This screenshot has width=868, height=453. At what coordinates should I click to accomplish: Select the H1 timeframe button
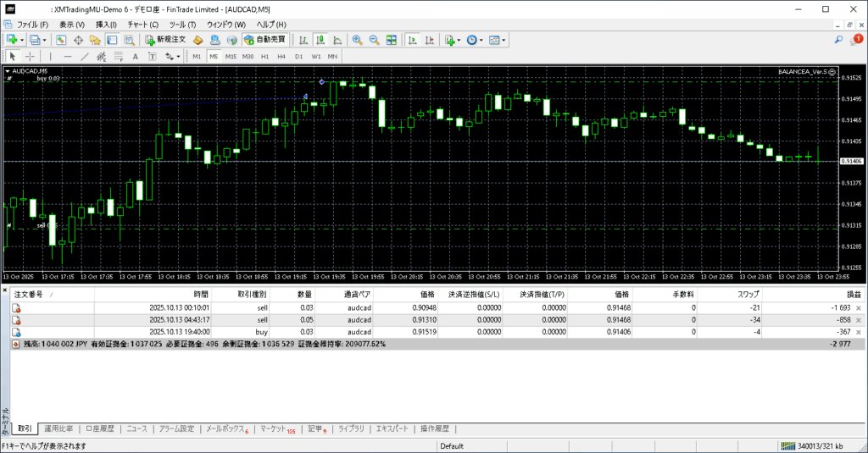pyautogui.click(x=264, y=57)
